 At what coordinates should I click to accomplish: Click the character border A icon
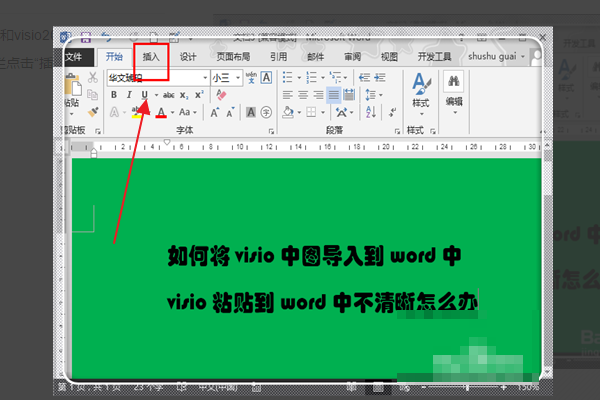tap(266, 77)
